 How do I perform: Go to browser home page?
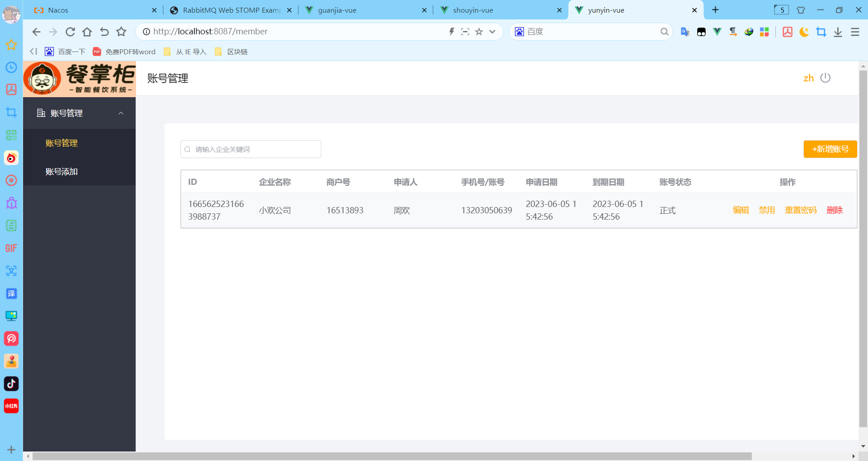point(87,32)
